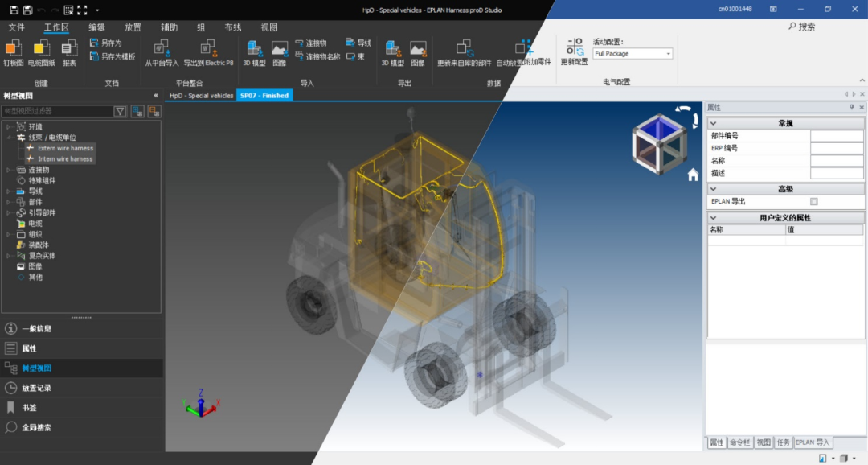
Task: Collapse the 常规 properties section
Action: point(713,124)
